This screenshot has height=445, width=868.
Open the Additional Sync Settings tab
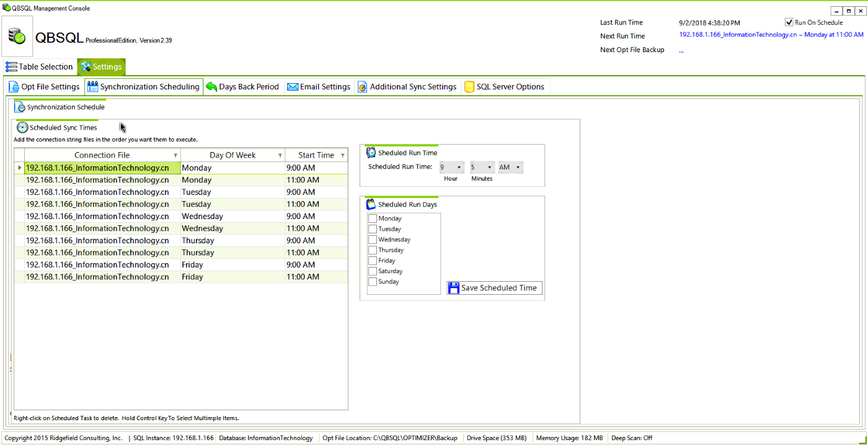pos(407,87)
